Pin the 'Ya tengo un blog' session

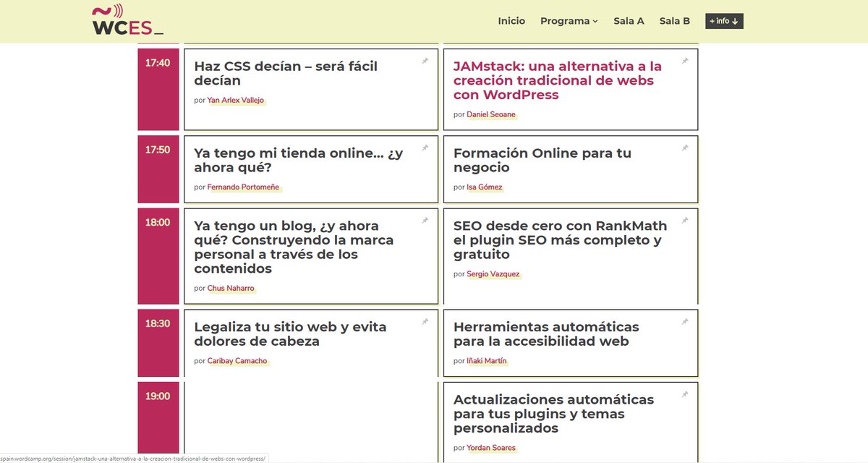pyautogui.click(x=425, y=221)
